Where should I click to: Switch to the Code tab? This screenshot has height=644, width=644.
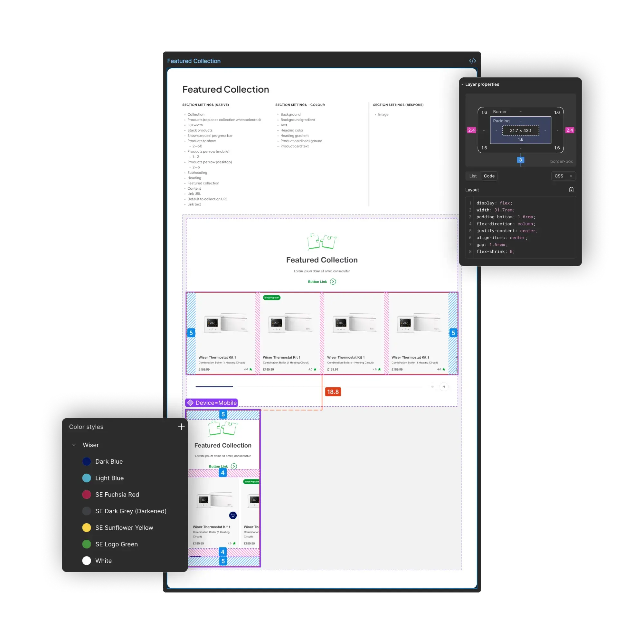[x=489, y=176]
